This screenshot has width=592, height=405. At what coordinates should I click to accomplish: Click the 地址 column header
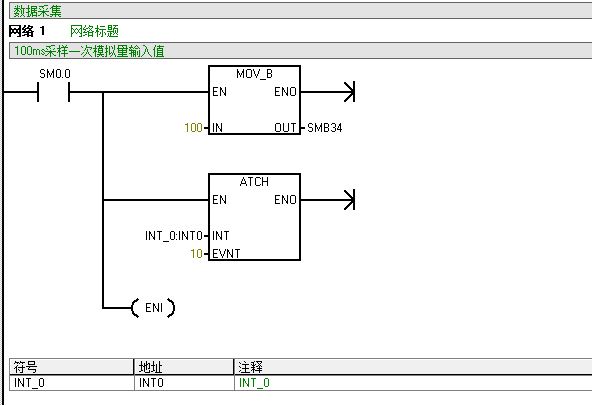point(184,367)
